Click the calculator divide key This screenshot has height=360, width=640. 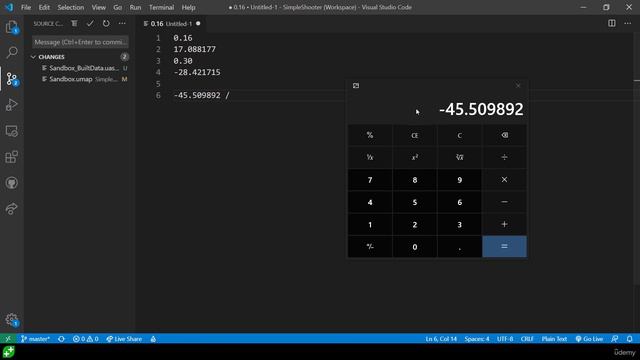tap(504, 157)
